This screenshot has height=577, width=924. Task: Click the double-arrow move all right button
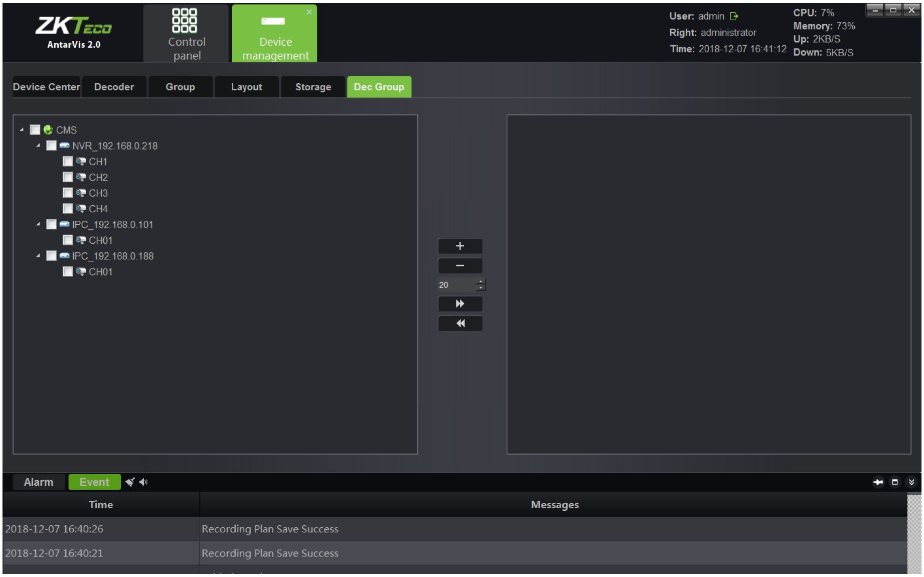459,304
